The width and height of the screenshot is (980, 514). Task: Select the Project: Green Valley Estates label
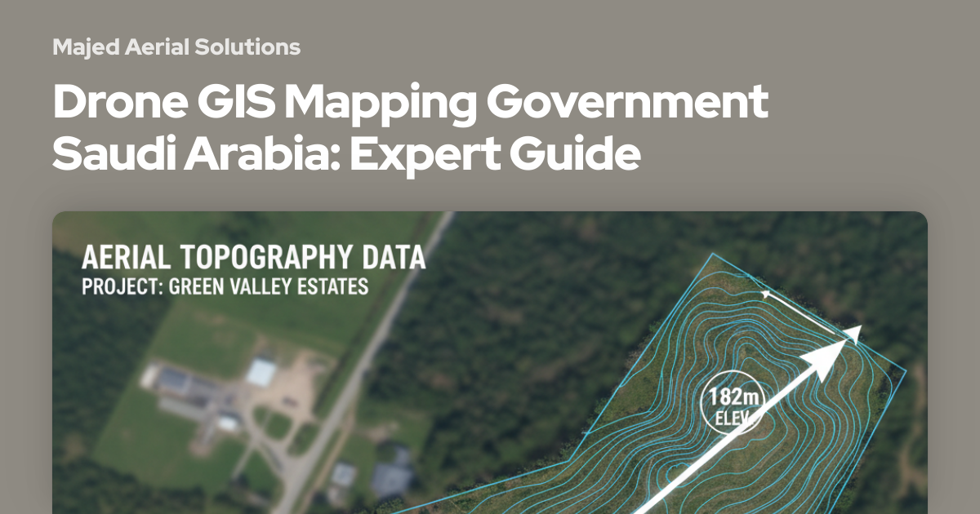[x=225, y=288]
